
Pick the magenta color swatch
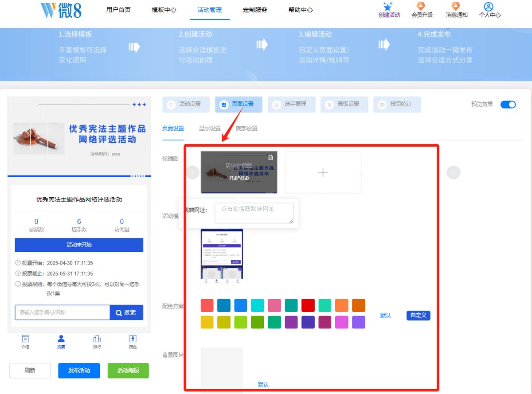coord(342,322)
